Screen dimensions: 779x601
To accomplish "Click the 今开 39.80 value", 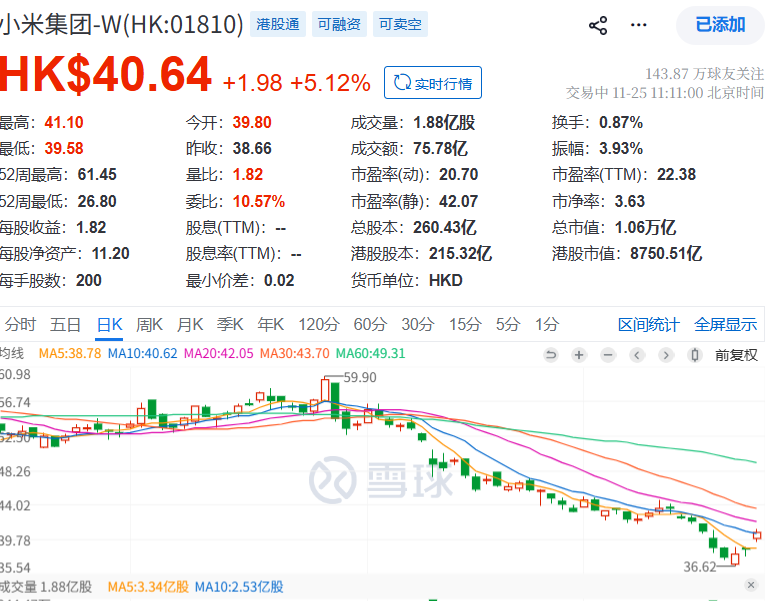I will coord(252,122).
